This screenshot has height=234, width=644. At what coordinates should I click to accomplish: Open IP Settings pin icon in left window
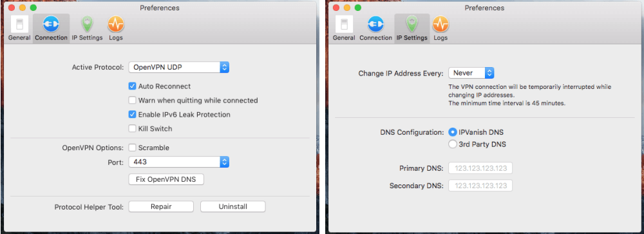pos(87,24)
